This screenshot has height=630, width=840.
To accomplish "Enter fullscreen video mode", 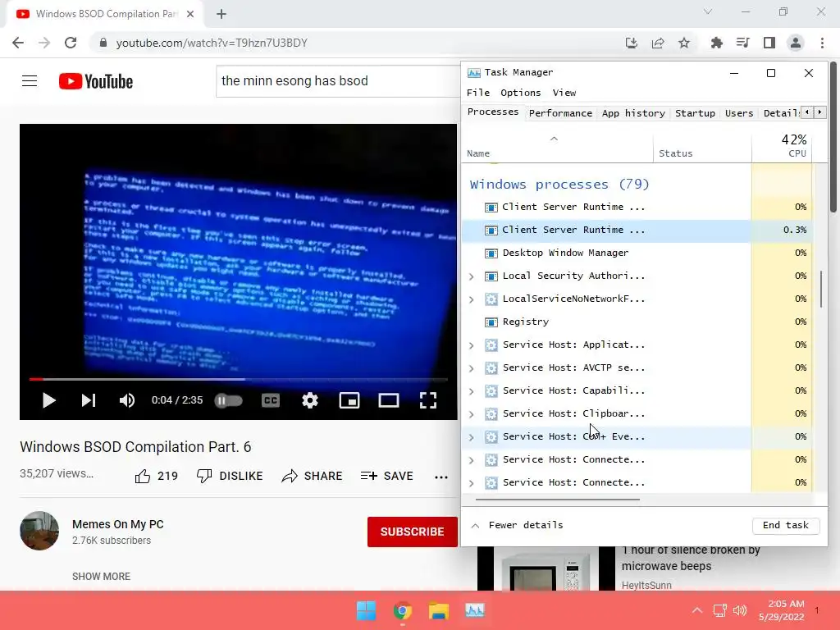I will point(428,400).
